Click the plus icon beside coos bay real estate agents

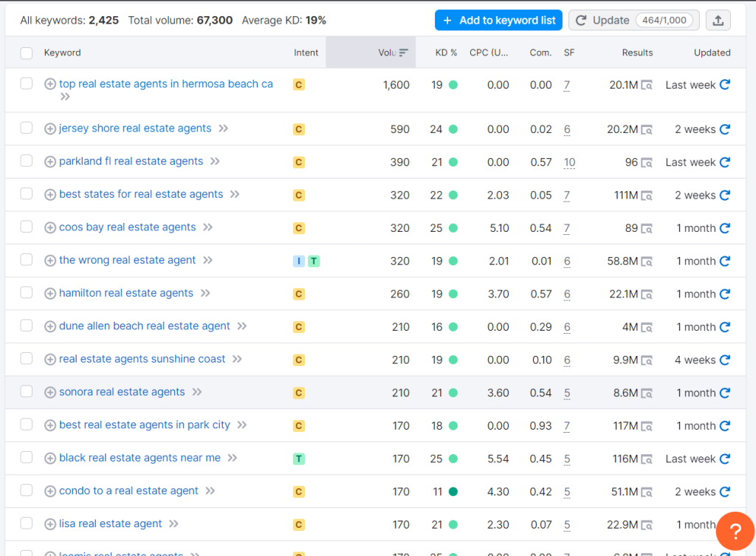click(50, 228)
